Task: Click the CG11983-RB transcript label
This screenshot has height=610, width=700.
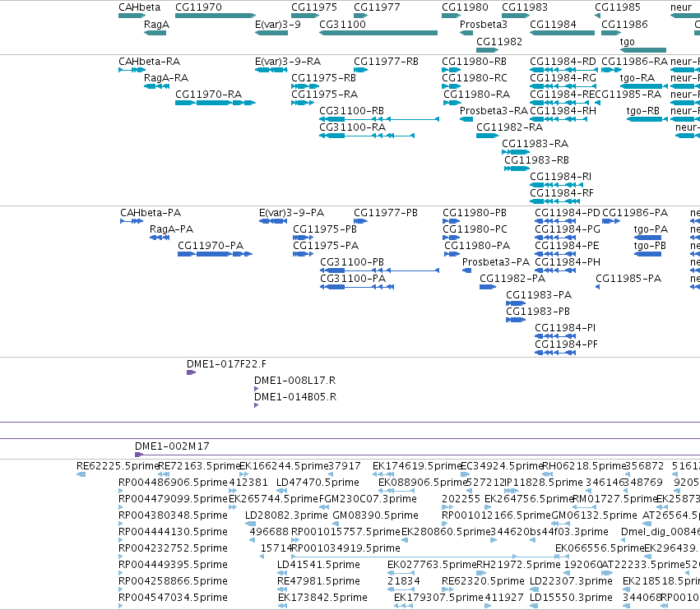Action: [x=536, y=159]
